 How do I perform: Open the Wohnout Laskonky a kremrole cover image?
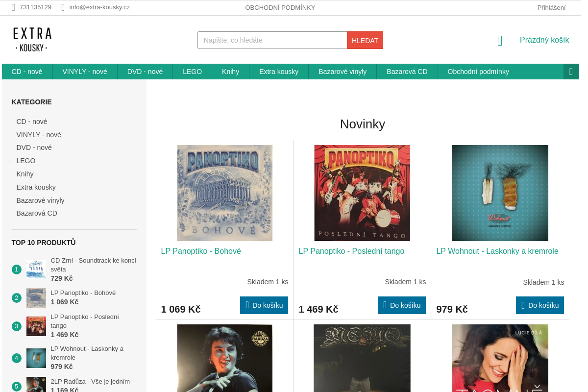[500, 193]
